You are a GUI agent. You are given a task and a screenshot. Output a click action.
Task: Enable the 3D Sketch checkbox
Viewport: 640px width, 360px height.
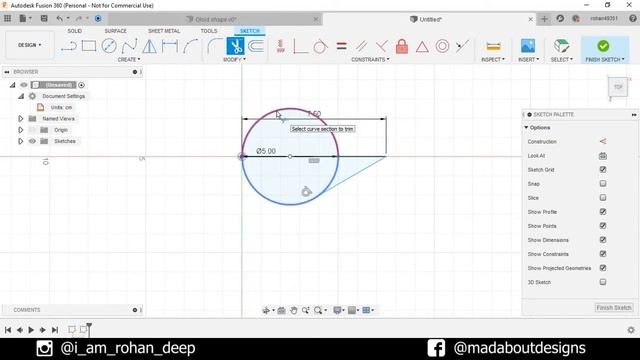603,282
